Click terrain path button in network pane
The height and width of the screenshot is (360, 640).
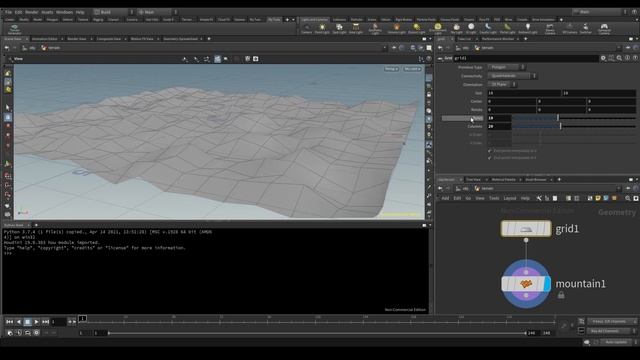click(x=484, y=189)
